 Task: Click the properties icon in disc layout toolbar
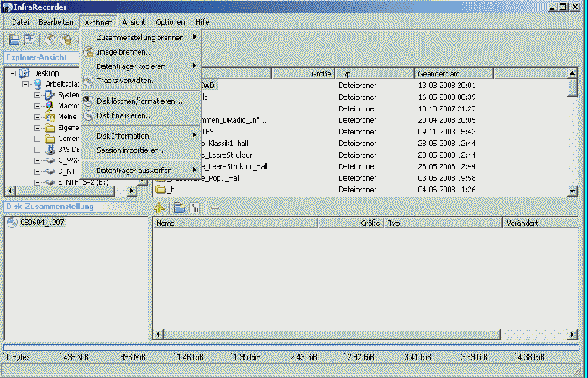tap(193, 207)
